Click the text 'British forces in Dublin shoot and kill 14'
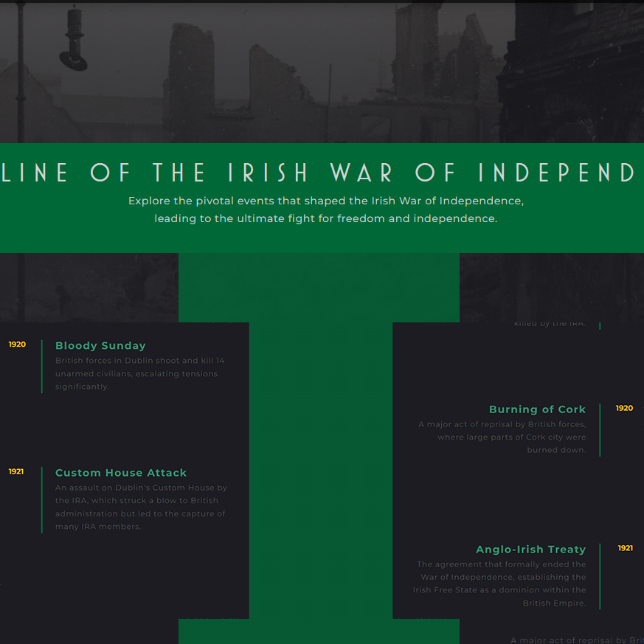This screenshot has width=644, height=644. pos(139,361)
